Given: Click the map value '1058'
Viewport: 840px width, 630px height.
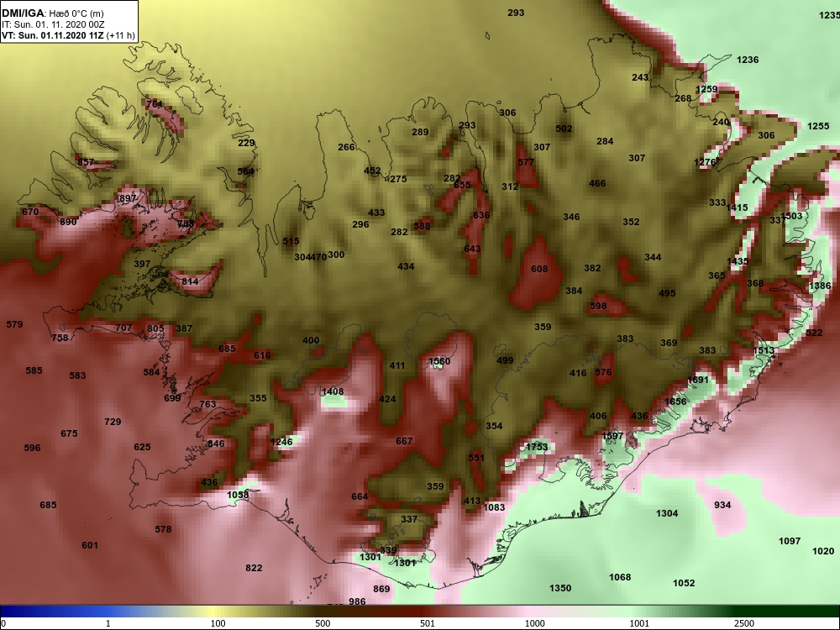Looking at the screenshot, I should point(238,495).
